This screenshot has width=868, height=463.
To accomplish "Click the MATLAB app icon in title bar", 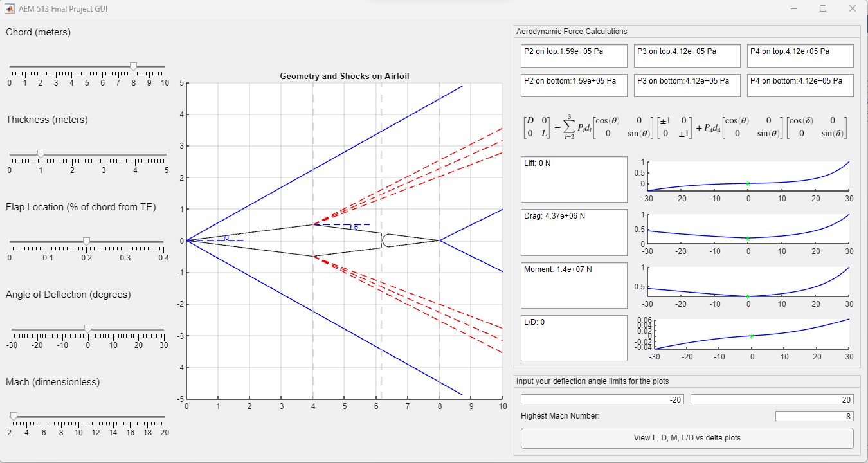I will 8,8.
